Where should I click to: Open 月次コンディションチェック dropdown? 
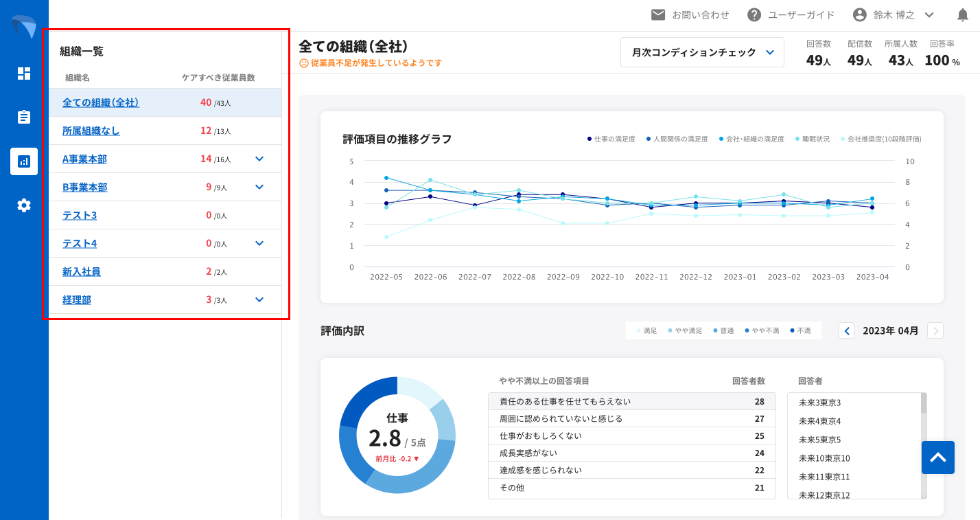point(702,52)
